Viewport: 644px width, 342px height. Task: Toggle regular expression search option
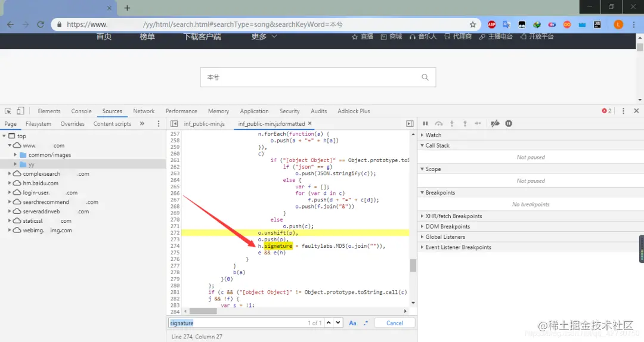366,323
